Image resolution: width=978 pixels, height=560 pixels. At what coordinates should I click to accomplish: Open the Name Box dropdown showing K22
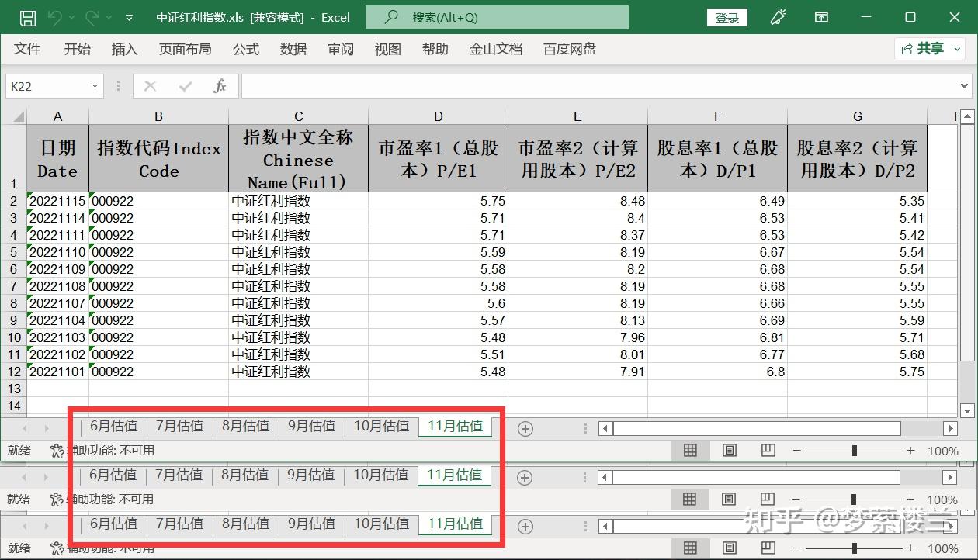(96, 86)
